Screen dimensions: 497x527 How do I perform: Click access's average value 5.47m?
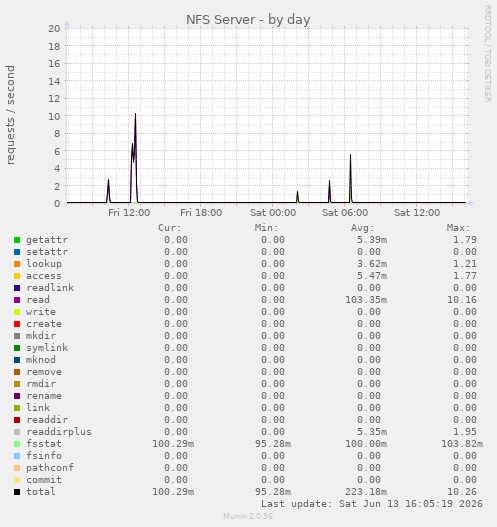coord(372,276)
